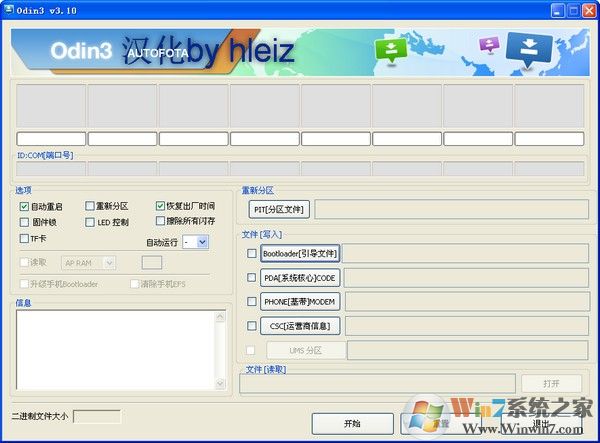The width and height of the screenshot is (600, 443).
Task: Click the 退出 exit button
Action: [x=541, y=423]
